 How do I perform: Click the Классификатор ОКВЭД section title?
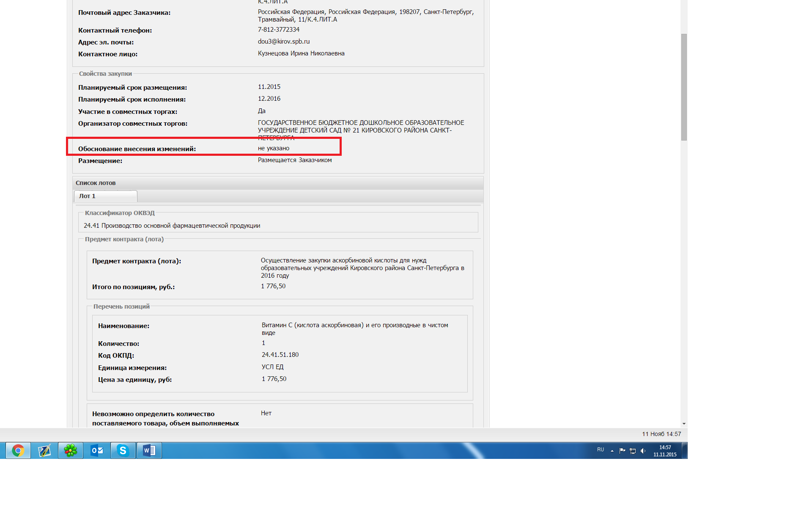pyautogui.click(x=120, y=213)
